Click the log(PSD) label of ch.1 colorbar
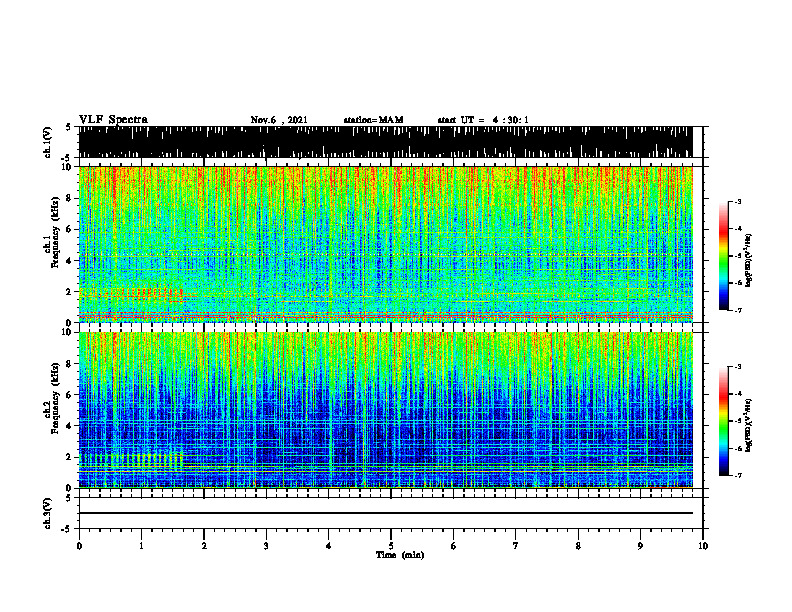Viewport: 792px width, 612px height. tap(749, 260)
